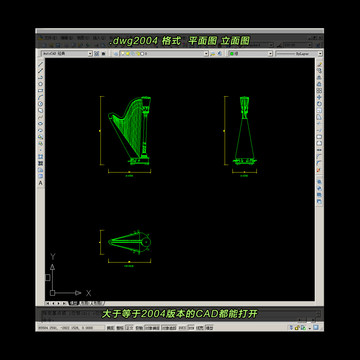Select the Hatch tool icon
360x360 pixels.
(41, 157)
